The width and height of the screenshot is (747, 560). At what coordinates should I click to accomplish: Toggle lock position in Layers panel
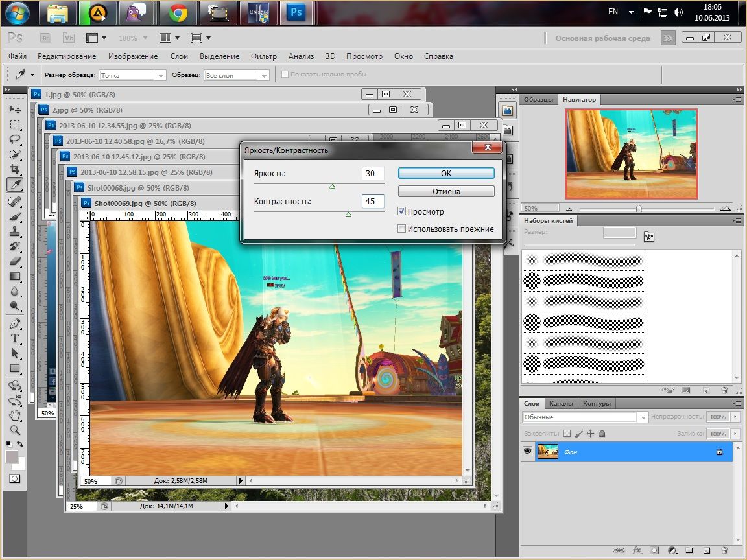tap(590, 434)
